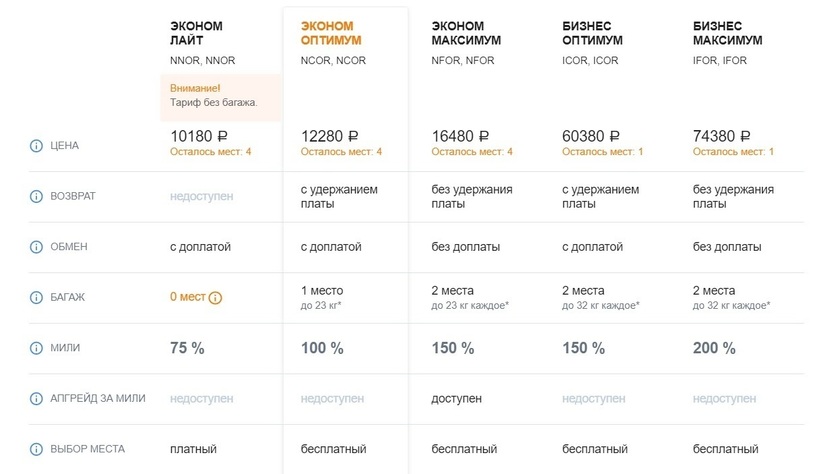Click the 10180 ₽ price

200,136
